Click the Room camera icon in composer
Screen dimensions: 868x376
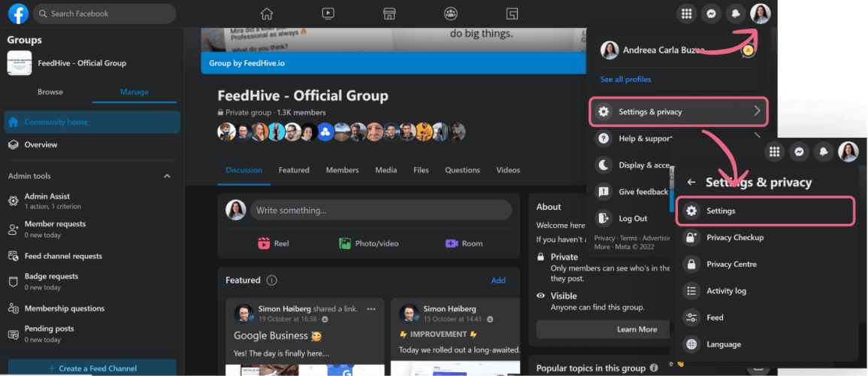(x=452, y=244)
